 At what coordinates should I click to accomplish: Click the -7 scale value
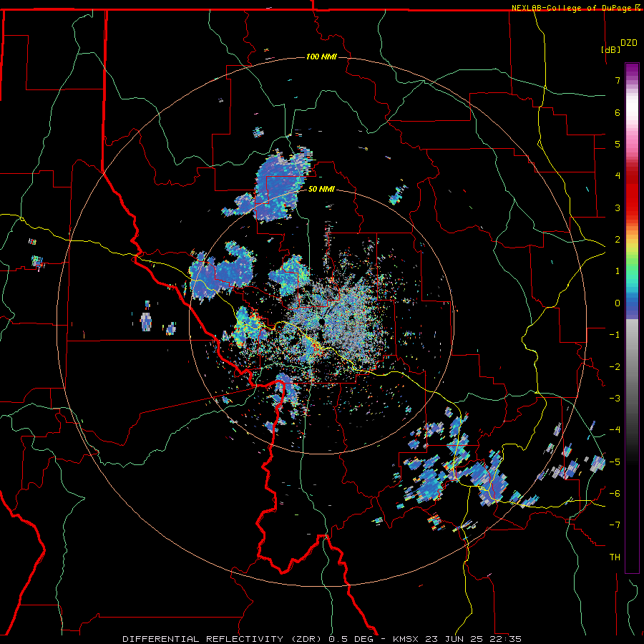click(x=615, y=525)
